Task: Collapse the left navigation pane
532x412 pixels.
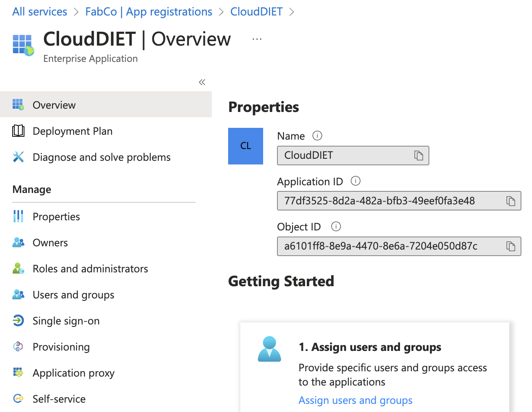Action: click(202, 82)
